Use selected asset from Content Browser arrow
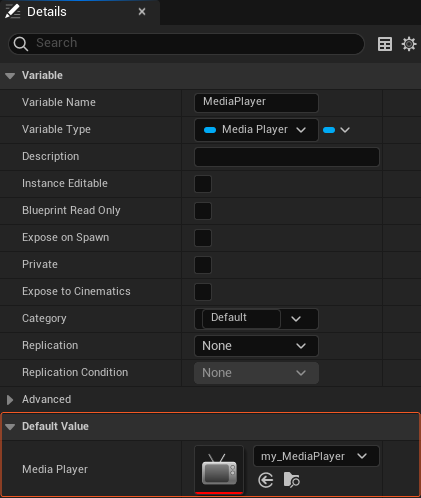Image resolution: width=421 pixels, height=498 pixels. pyautogui.click(x=266, y=480)
